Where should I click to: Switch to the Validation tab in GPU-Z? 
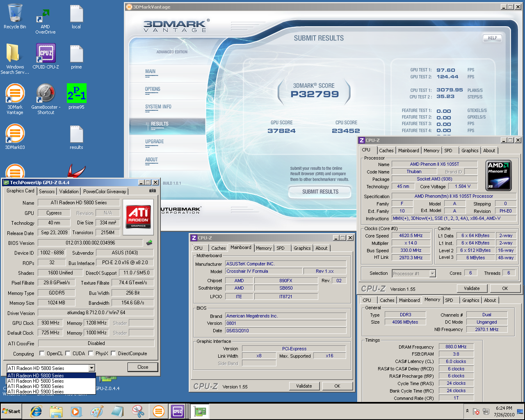pyautogui.click(x=69, y=192)
